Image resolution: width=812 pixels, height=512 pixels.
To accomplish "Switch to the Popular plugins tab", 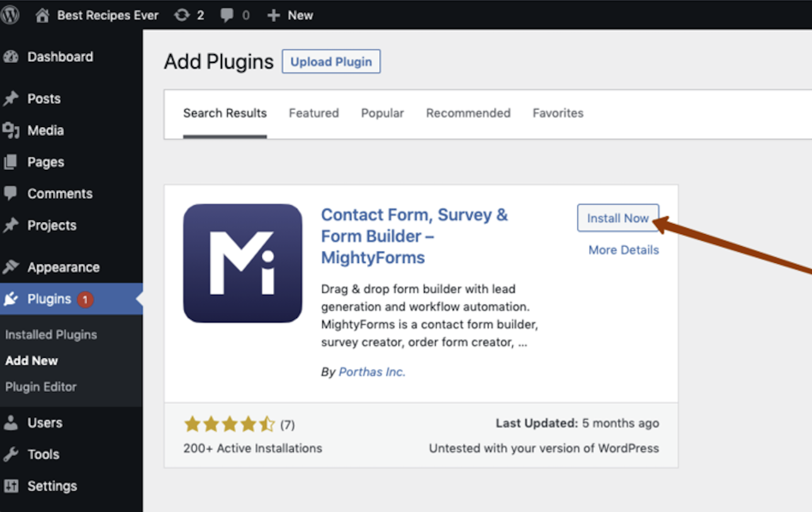I will pyautogui.click(x=382, y=113).
